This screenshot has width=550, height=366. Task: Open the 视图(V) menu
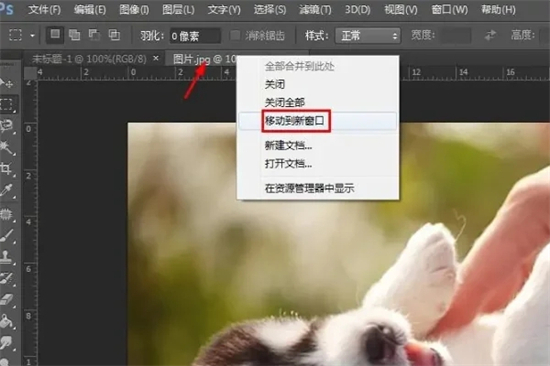click(x=401, y=9)
